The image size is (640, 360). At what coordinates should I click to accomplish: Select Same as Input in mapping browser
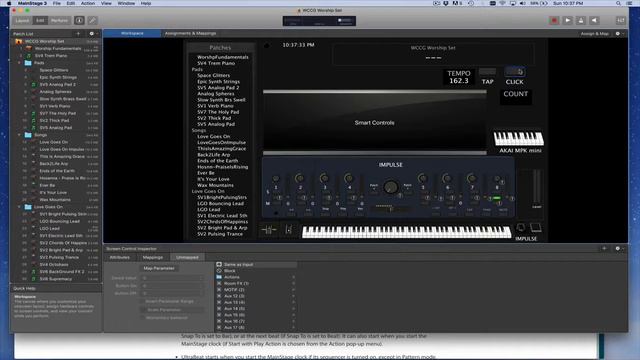click(256, 264)
